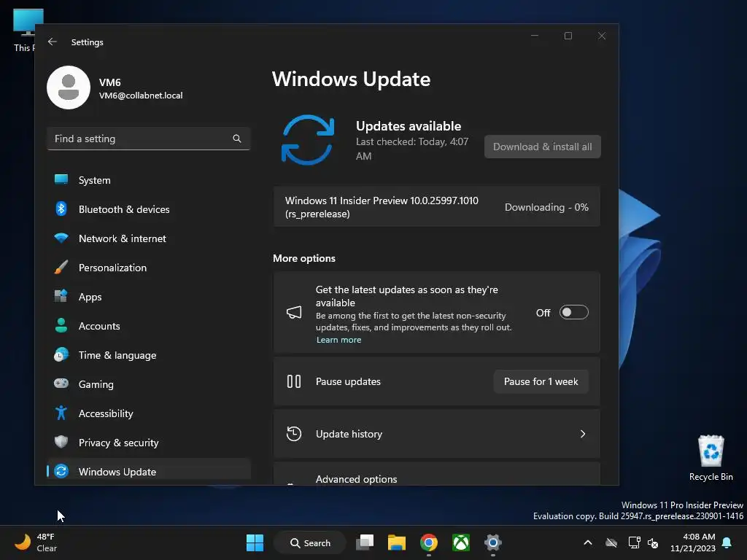Show hidden icons tray chevron
The width and height of the screenshot is (747, 560).
tap(588, 542)
